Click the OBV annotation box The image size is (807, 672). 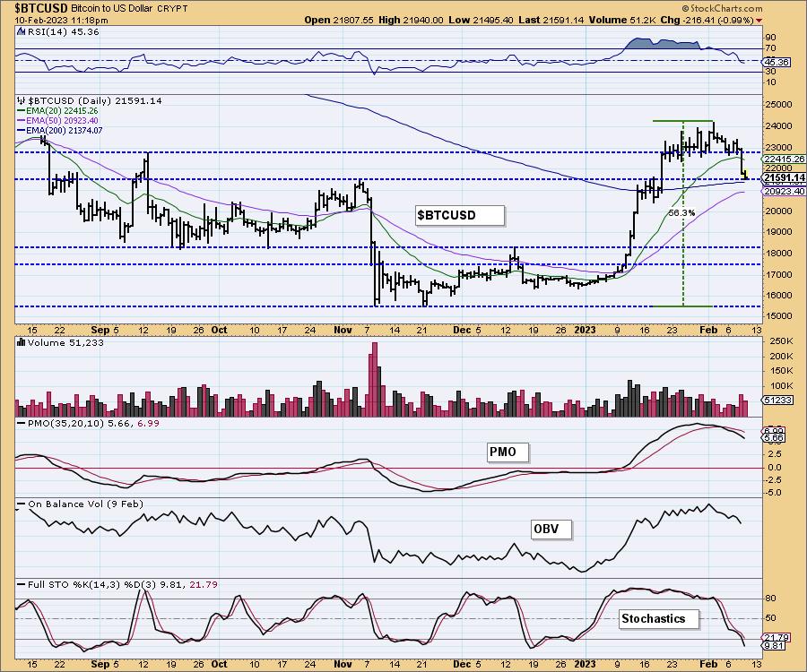coord(551,529)
